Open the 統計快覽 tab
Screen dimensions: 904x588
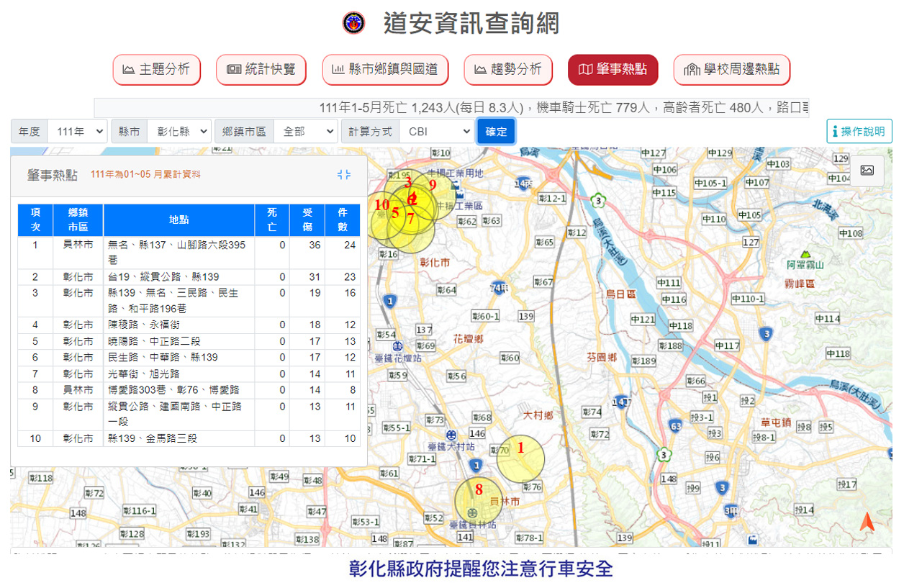point(261,70)
